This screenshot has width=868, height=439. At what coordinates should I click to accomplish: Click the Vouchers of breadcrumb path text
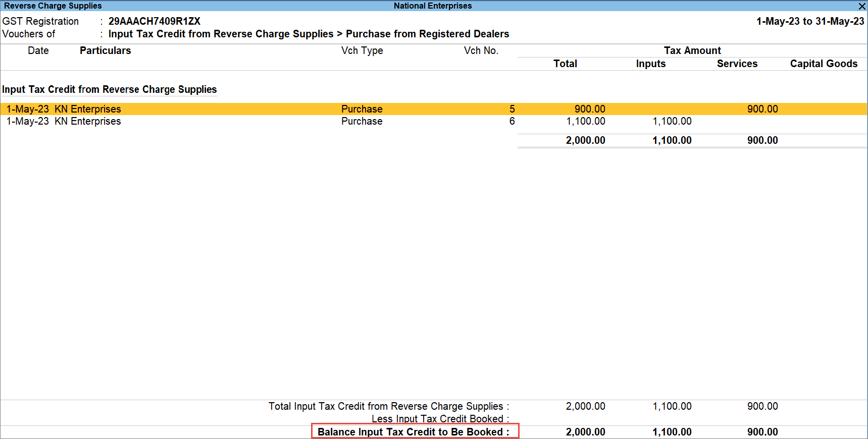[x=309, y=34]
